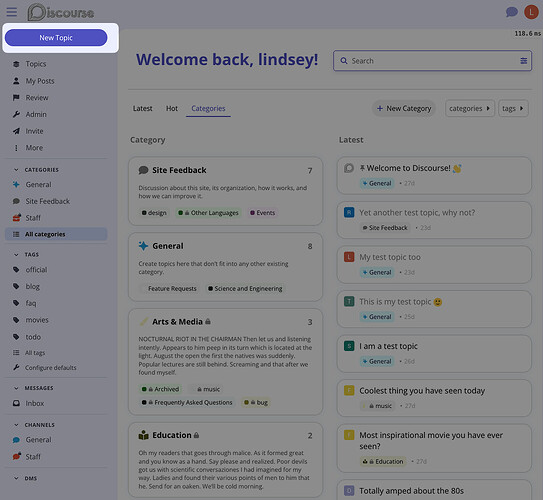
Task: Open the categories filter dropdown
Action: point(470,108)
